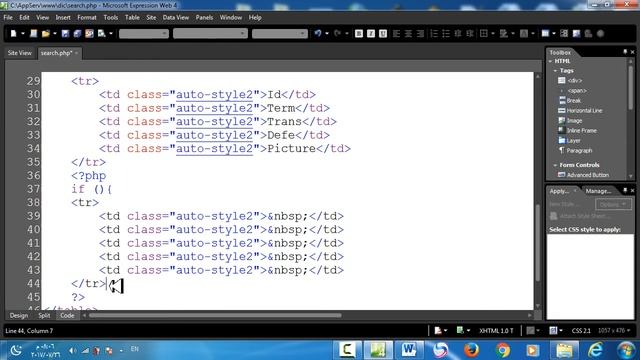Open Microsoft Word from the taskbar
Screen dimensions: 640x360
pos(409,350)
